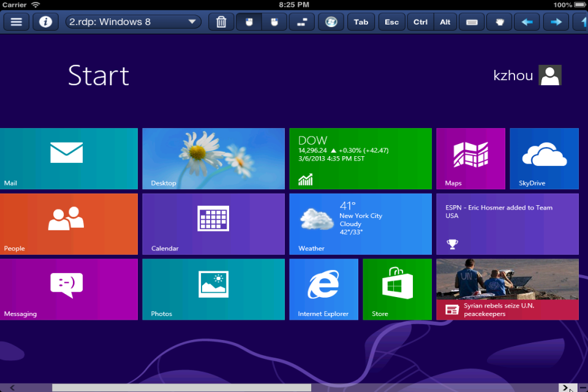Click the screen resize toolbar icon
This screenshot has height=392, width=588.
[302, 22]
